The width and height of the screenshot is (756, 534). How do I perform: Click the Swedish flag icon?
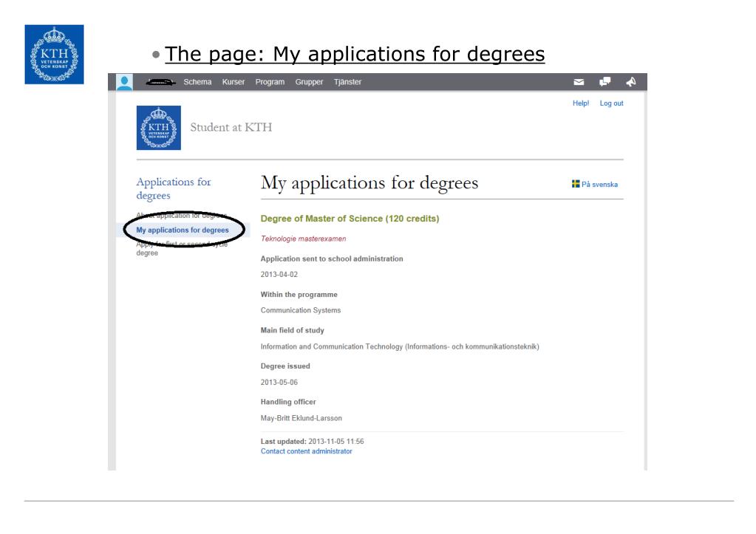[x=576, y=184]
